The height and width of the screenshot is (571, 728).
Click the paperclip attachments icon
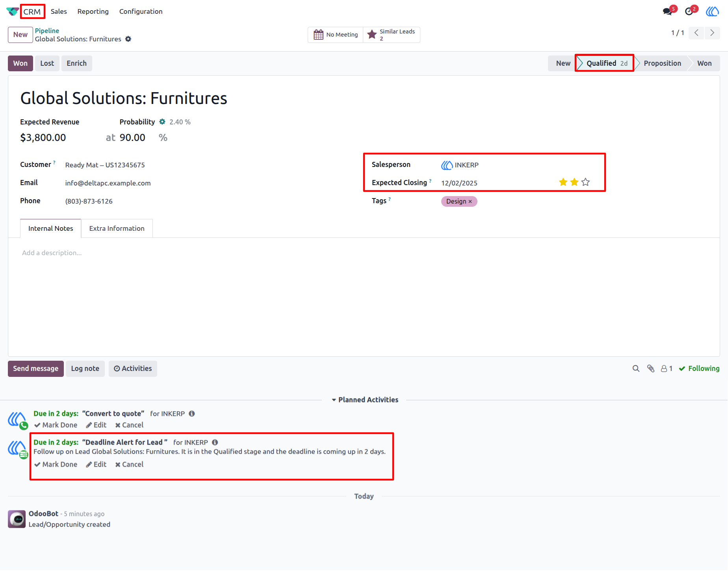651,369
